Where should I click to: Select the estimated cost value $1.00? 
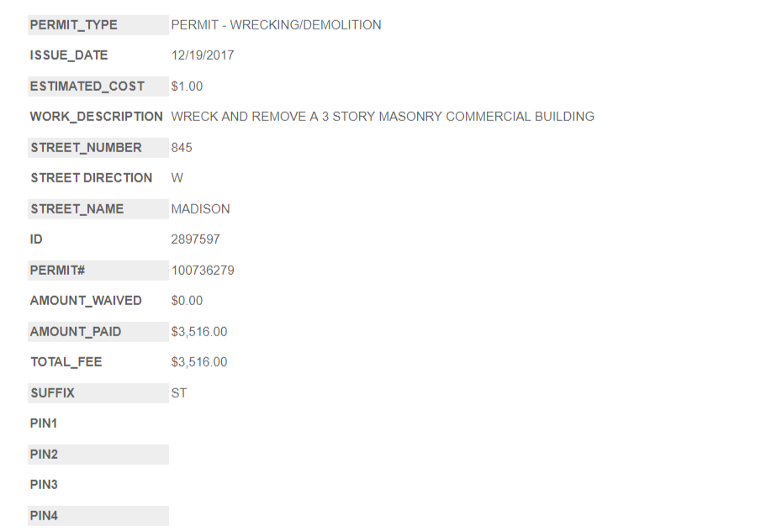pyautogui.click(x=187, y=87)
